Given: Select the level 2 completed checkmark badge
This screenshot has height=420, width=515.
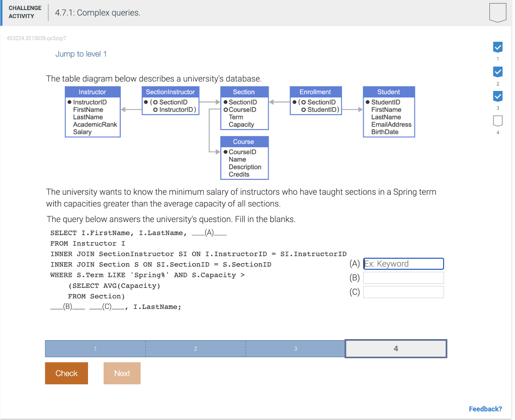Looking at the screenshot, I should [x=497, y=72].
